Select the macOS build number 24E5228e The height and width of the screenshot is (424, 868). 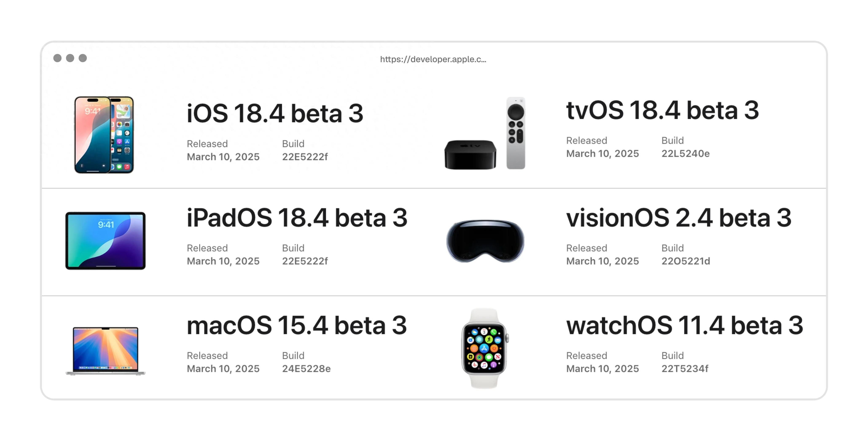pyautogui.click(x=306, y=369)
